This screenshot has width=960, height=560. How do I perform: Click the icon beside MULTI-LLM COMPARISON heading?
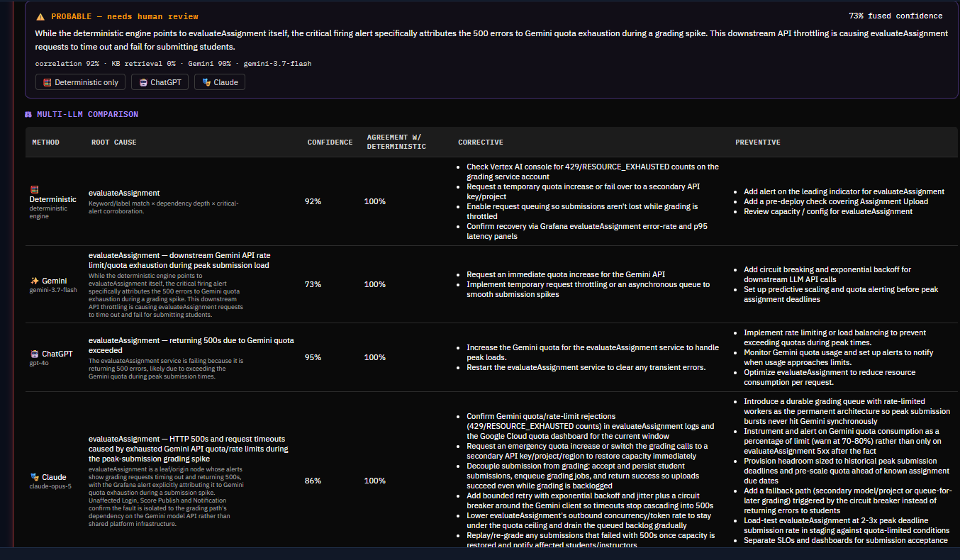pos(29,114)
